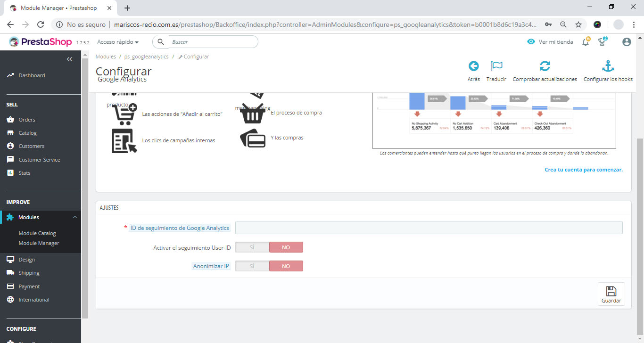This screenshot has width=644, height=343.
Task: Open a new browser tab
Action: (x=127, y=8)
